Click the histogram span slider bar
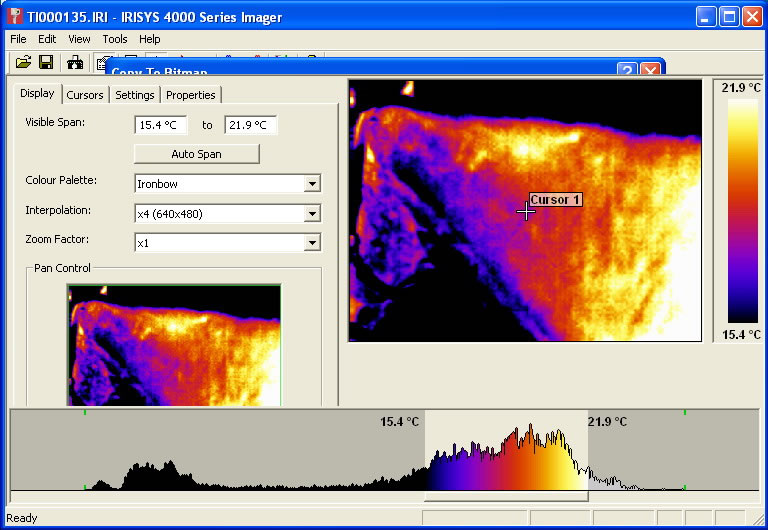The image size is (768, 530). [506, 496]
